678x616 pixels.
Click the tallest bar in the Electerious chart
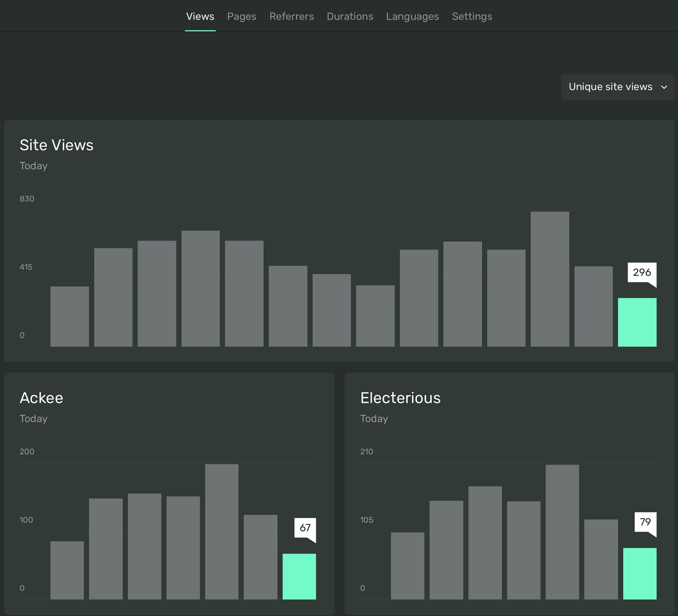pyautogui.click(x=562, y=531)
